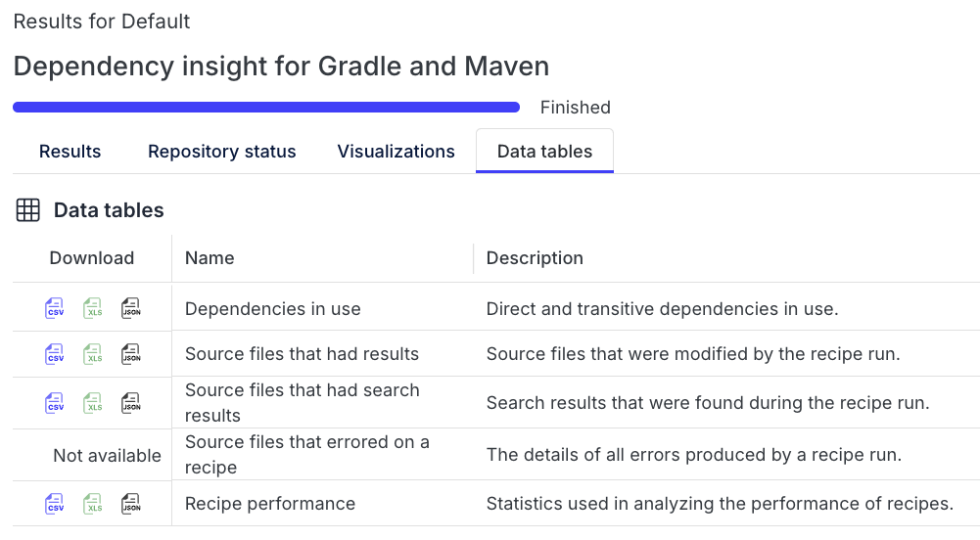The height and width of the screenshot is (540, 980).
Task: Click the Description column header
Action: pos(535,258)
